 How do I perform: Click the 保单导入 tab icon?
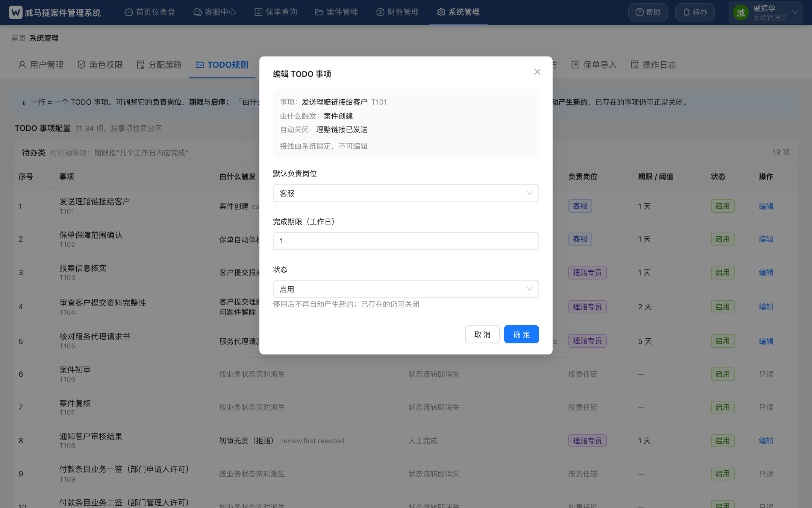pyautogui.click(x=575, y=65)
